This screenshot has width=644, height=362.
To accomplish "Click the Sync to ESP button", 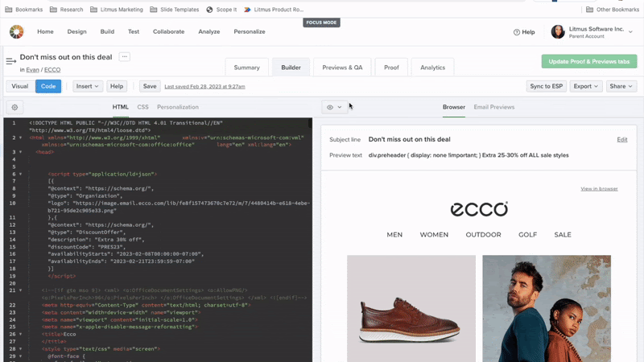I will click(547, 86).
